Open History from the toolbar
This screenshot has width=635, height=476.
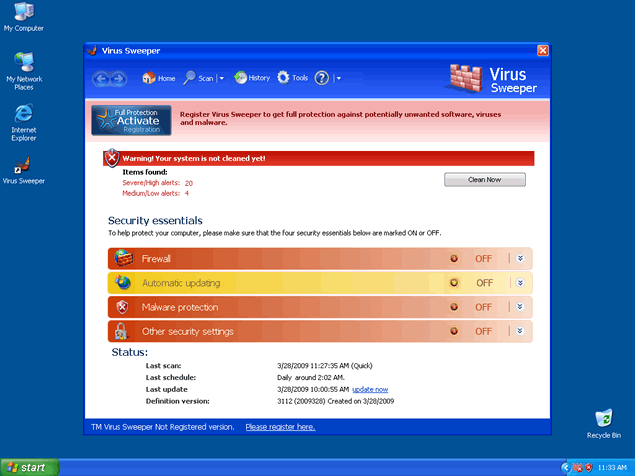(241, 78)
